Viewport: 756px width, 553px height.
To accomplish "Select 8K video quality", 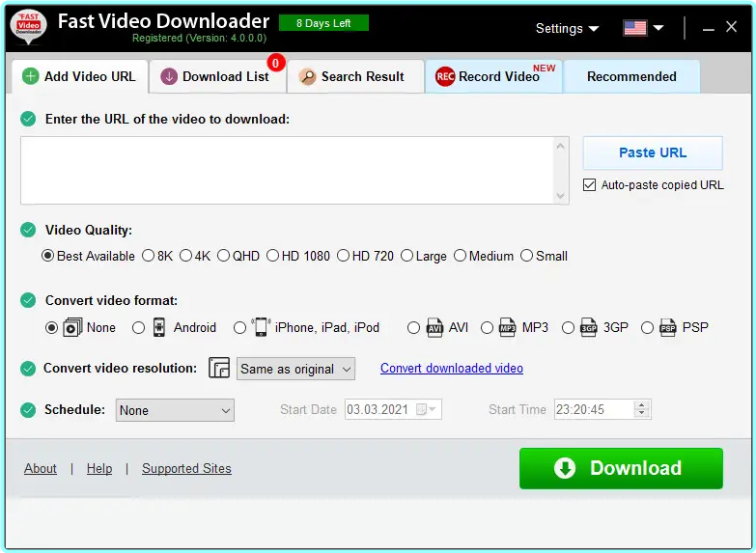I will coord(148,256).
